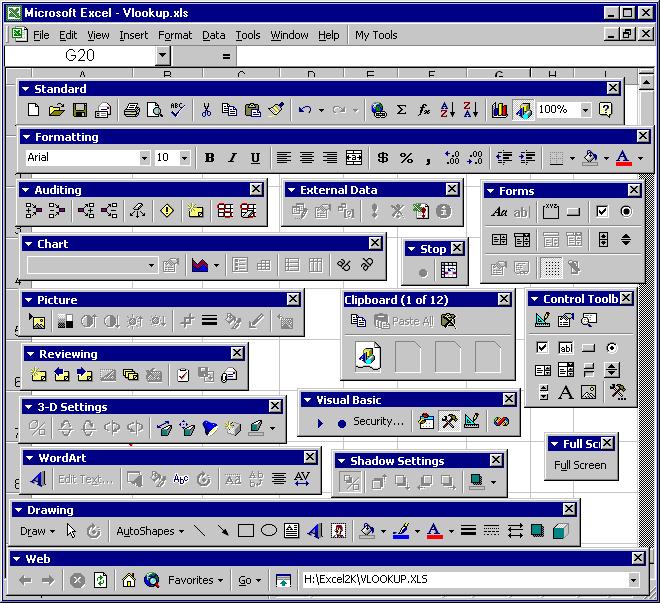Click New Comment in Reviewing toolbar
This screenshot has height=603, width=660.
[38, 375]
